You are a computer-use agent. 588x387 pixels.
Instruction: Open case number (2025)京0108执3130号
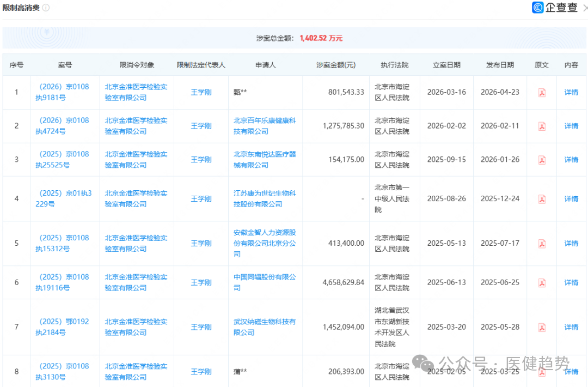pos(63,372)
